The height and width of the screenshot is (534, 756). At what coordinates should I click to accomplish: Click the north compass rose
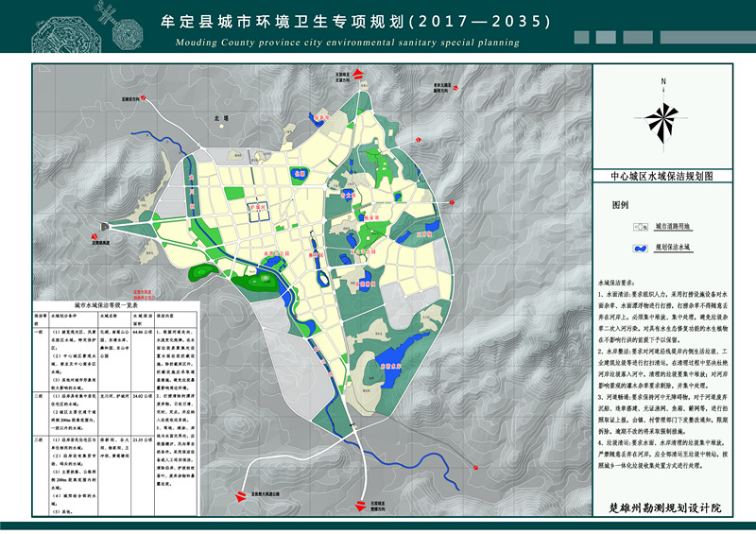click(x=663, y=118)
